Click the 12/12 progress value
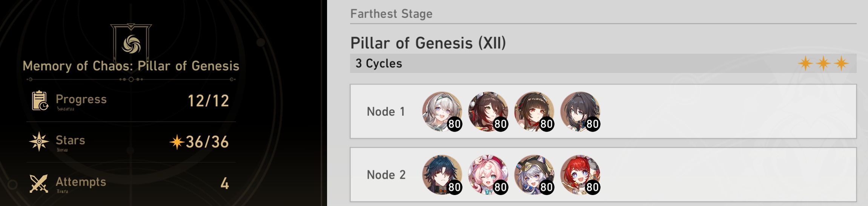 pyautogui.click(x=208, y=101)
